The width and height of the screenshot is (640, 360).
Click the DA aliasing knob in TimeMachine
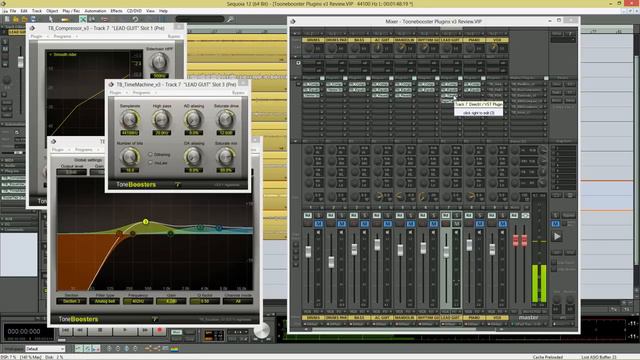point(193,157)
